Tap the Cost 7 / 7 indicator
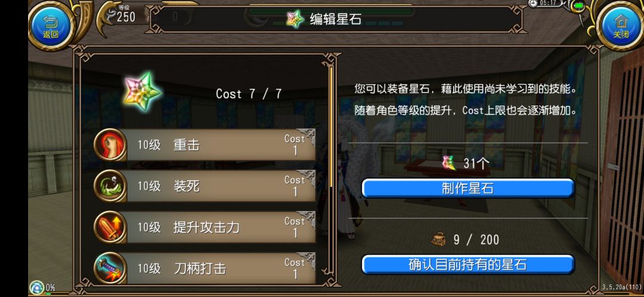 (x=249, y=94)
